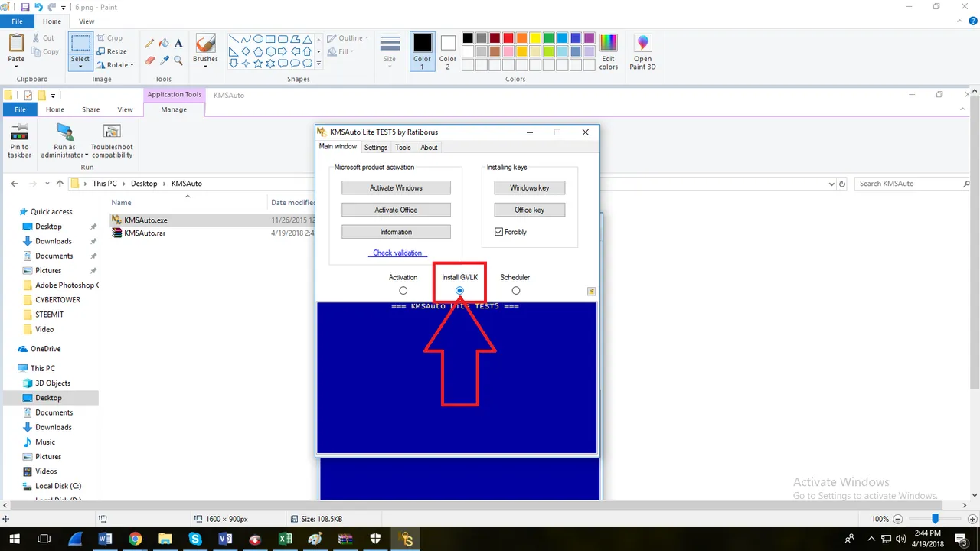Click the Office key button
This screenshot has width=980, height=551.
point(529,210)
